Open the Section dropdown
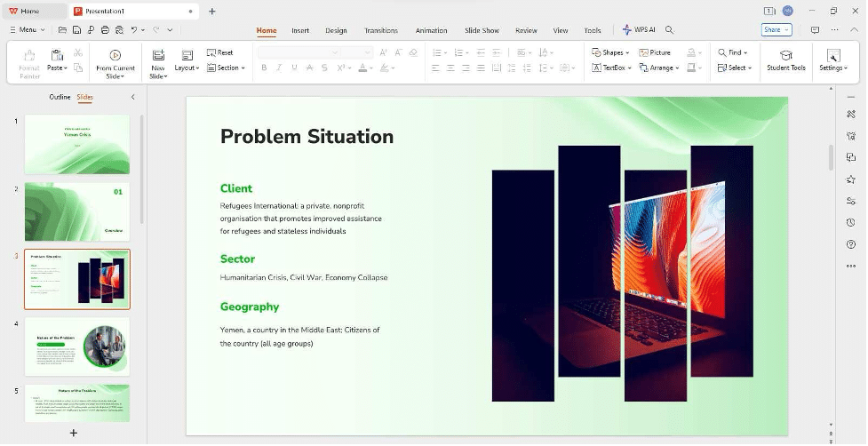Viewport: 868px width, 446px height. coord(226,68)
